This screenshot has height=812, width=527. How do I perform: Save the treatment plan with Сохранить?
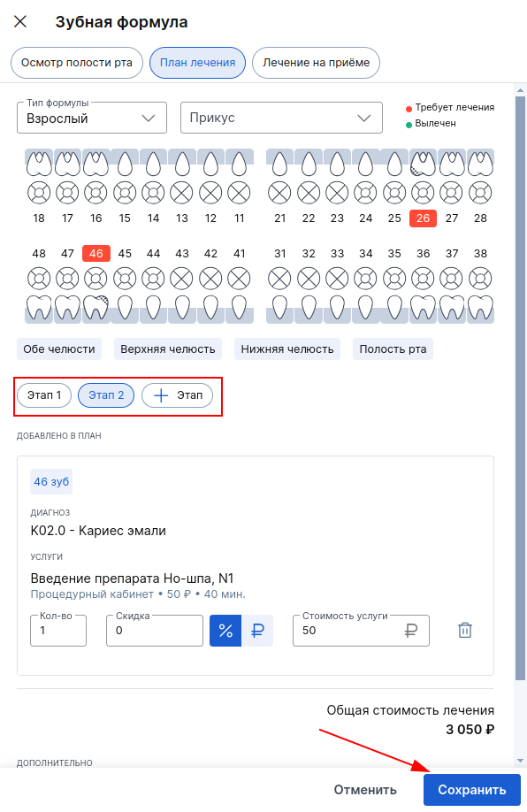pyautogui.click(x=471, y=790)
